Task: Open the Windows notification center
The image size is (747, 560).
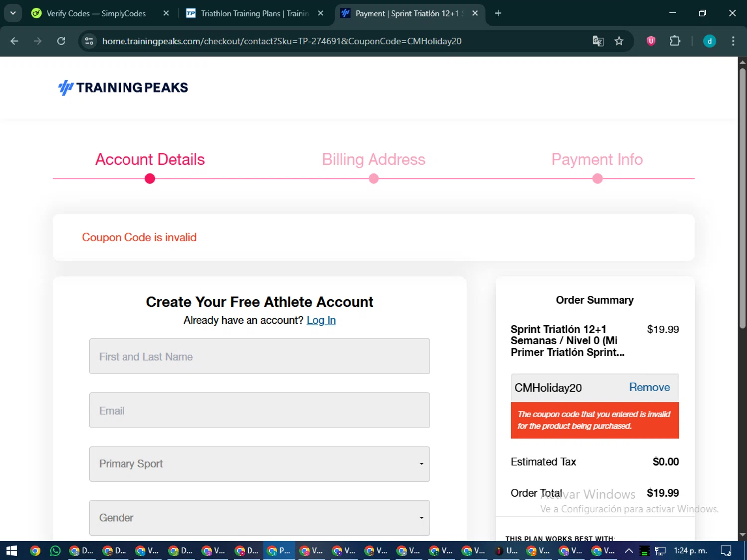Action: [726, 551]
